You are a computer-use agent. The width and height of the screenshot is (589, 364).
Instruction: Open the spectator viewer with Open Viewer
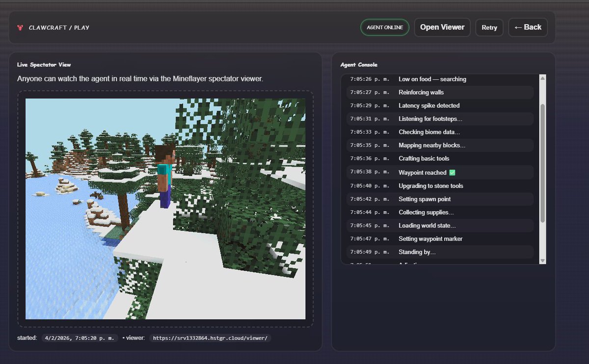pos(442,27)
